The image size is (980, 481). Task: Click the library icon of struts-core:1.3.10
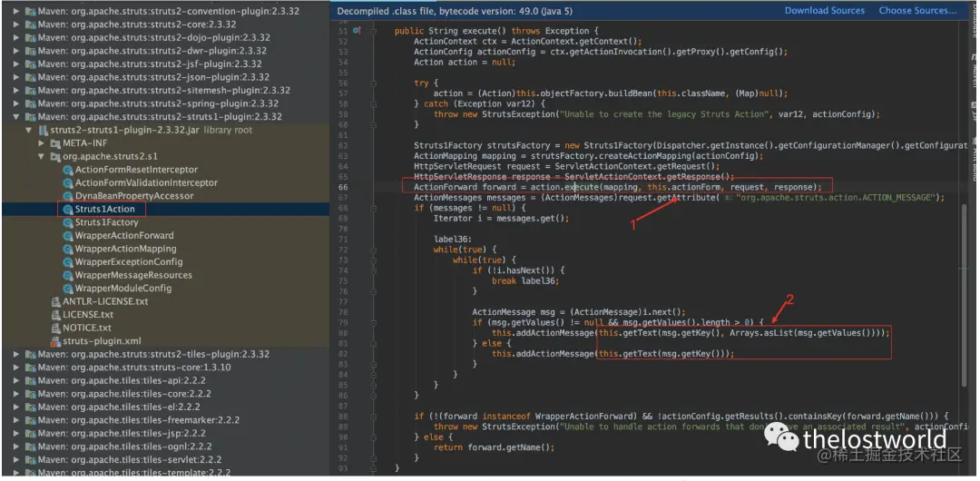click(31, 368)
